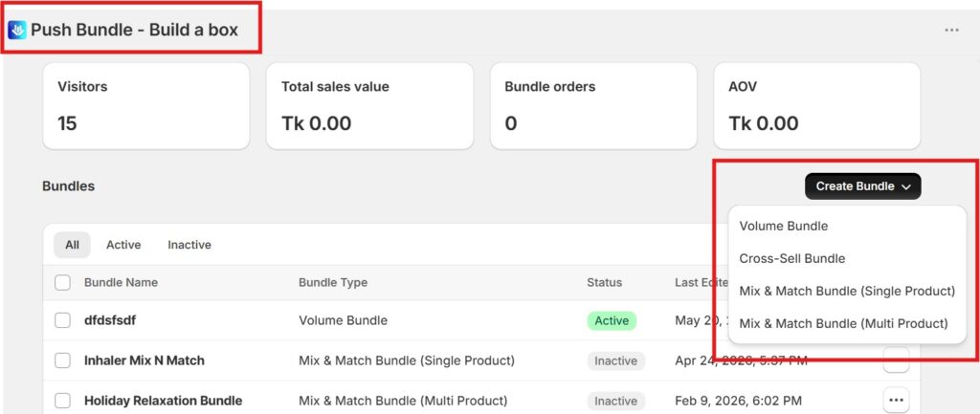Switch to the All bundles tab
This screenshot has height=414, width=980.
72,245
